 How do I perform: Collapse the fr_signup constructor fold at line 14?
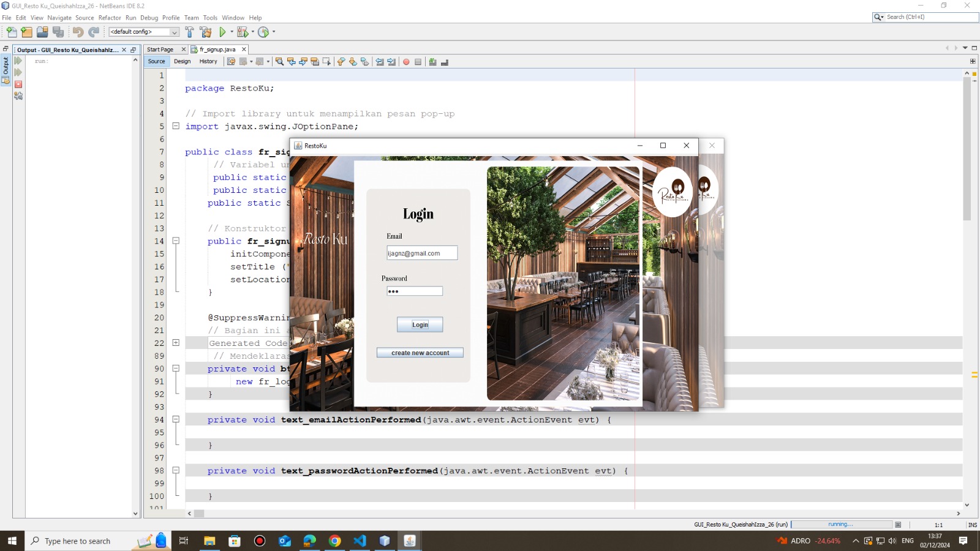click(176, 241)
